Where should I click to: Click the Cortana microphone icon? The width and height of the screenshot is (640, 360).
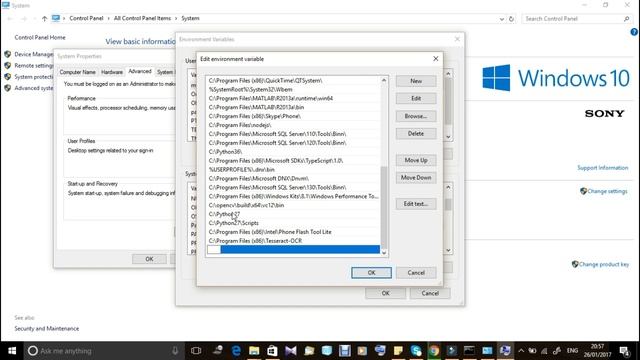[175, 351]
